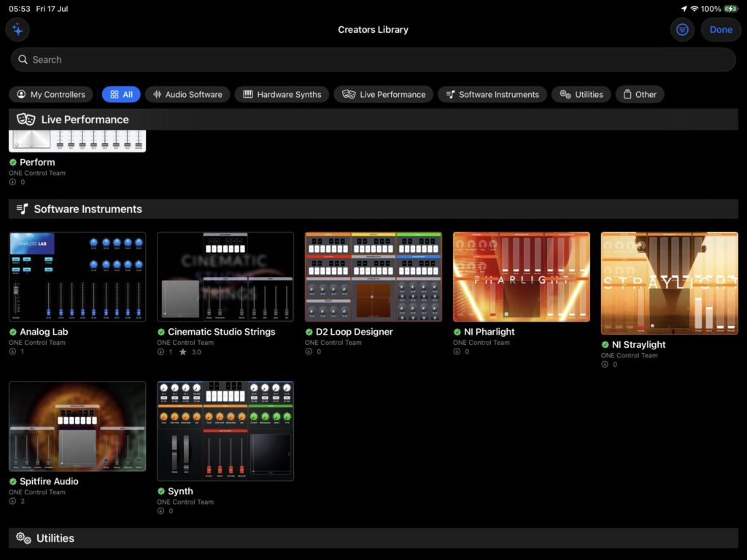The image size is (747, 560).
Task: Click Spitfire Audio title
Action: pos(49,481)
